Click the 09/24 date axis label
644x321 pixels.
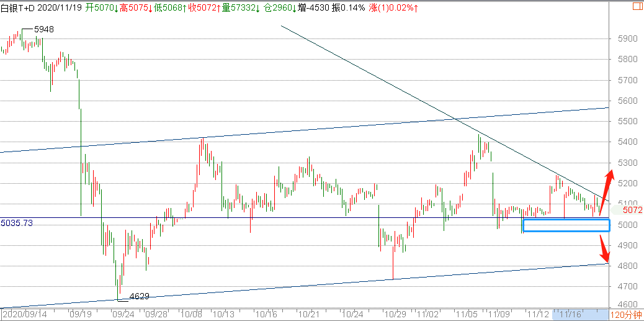coord(123,315)
